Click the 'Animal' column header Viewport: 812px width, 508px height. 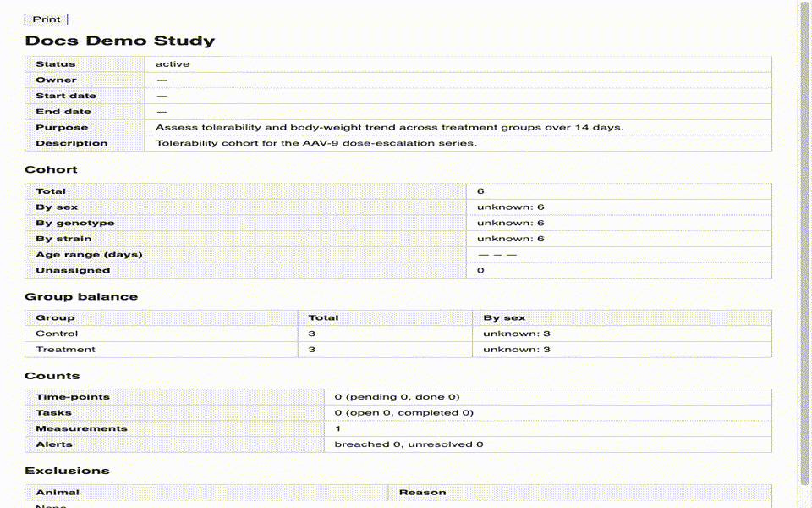click(58, 493)
